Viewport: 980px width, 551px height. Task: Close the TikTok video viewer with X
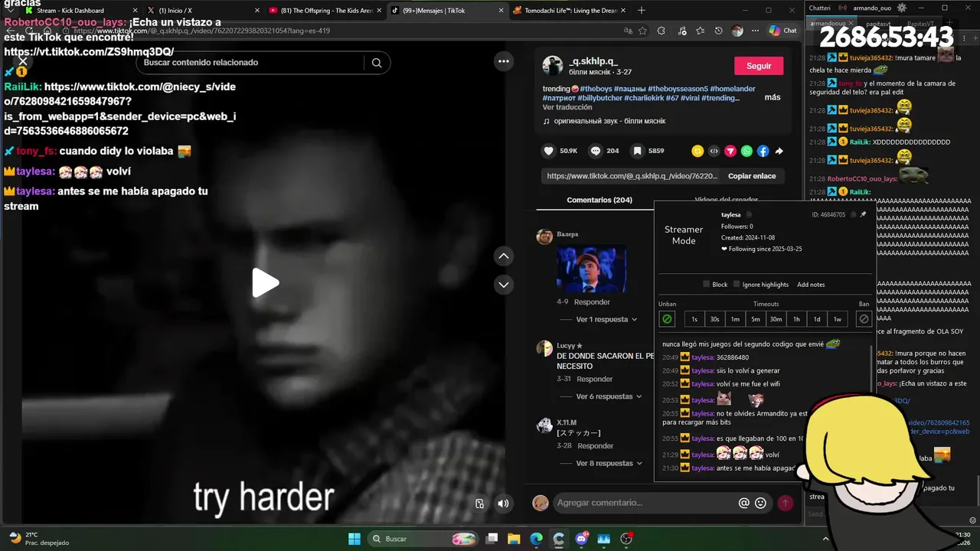pyautogui.click(x=23, y=62)
